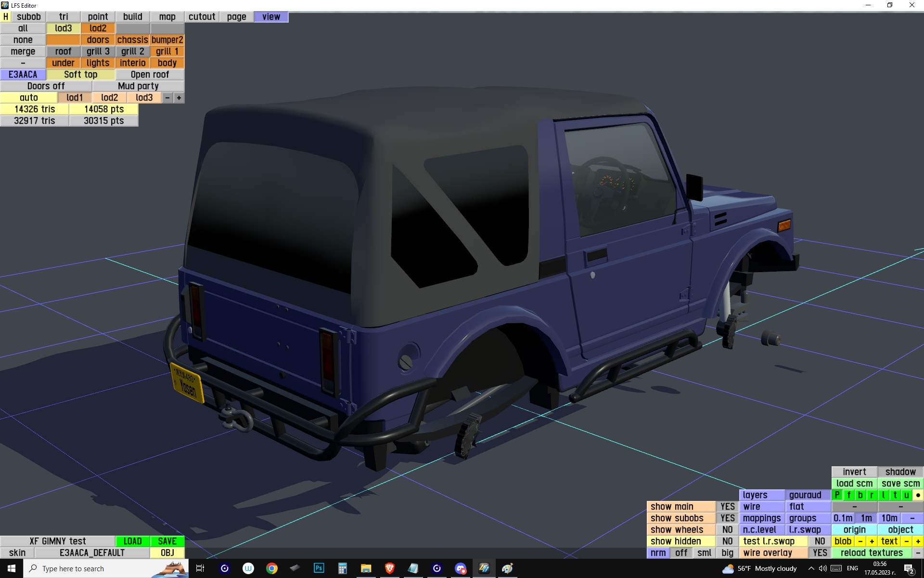Switch to the build tab

pyautogui.click(x=132, y=16)
